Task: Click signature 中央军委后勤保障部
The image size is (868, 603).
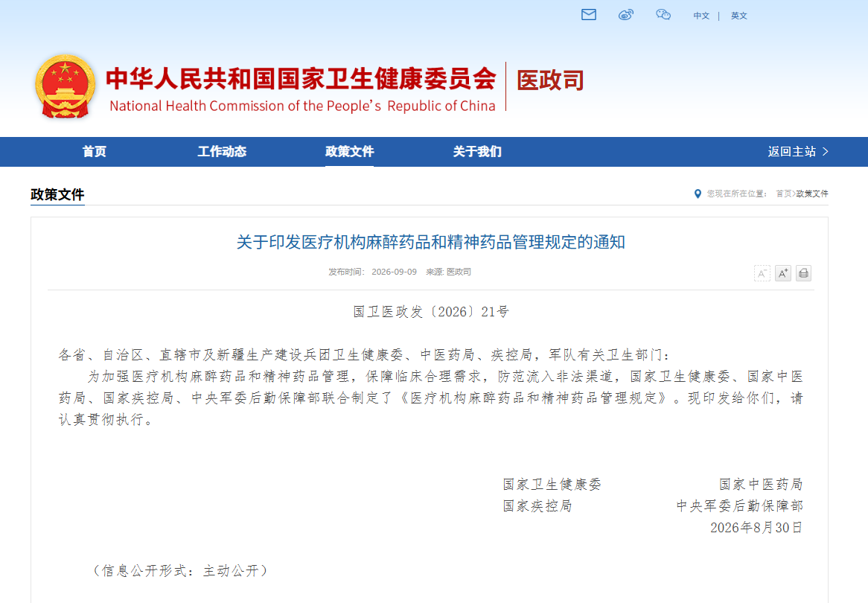Action: (739, 506)
